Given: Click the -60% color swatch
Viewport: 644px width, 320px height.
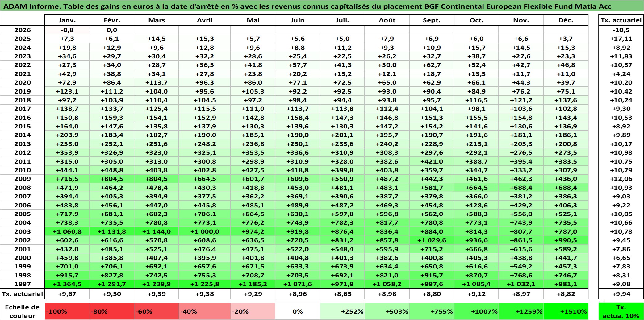Looking at the screenshot, I should click(x=157, y=311).
